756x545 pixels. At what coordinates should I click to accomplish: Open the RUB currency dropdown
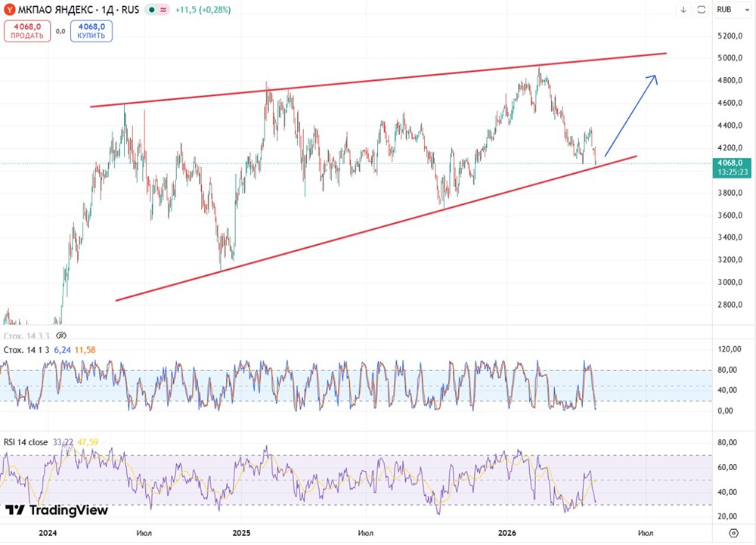click(733, 10)
